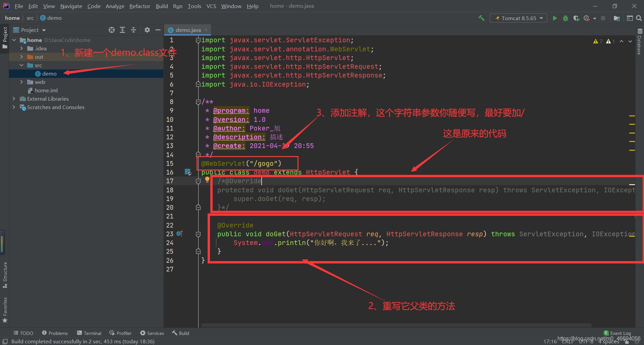The height and width of the screenshot is (345, 644).
Task: Expand External Libraries node
Action: [14, 99]
